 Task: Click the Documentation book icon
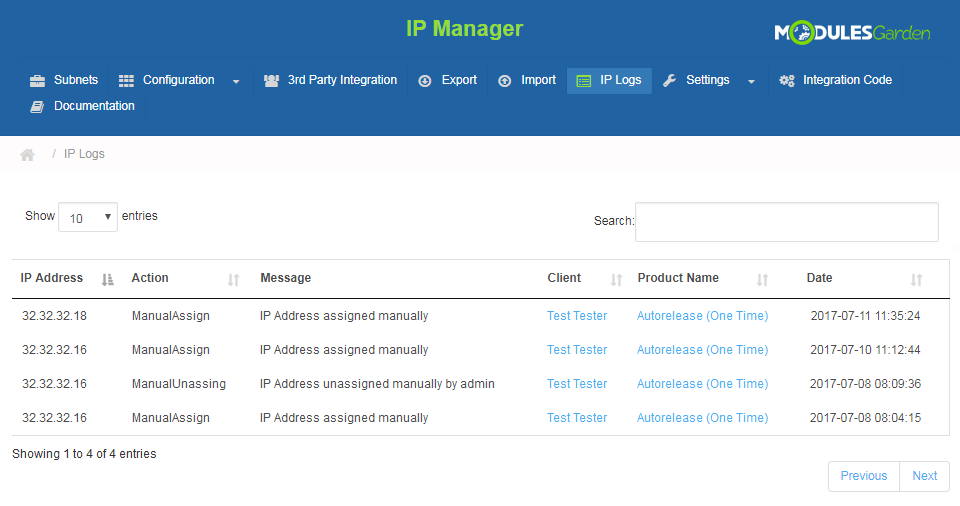click(37, 107)
